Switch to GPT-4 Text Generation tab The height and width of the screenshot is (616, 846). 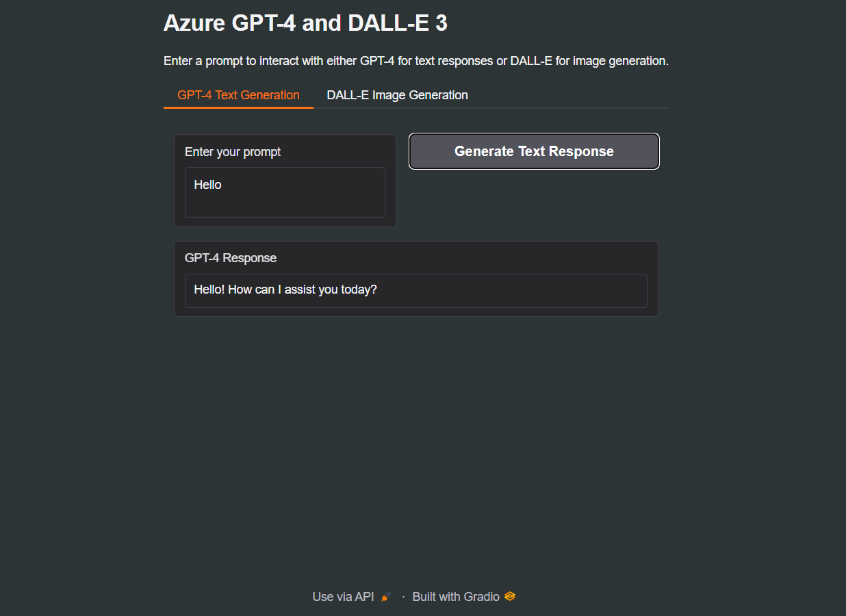pos(238,95)
